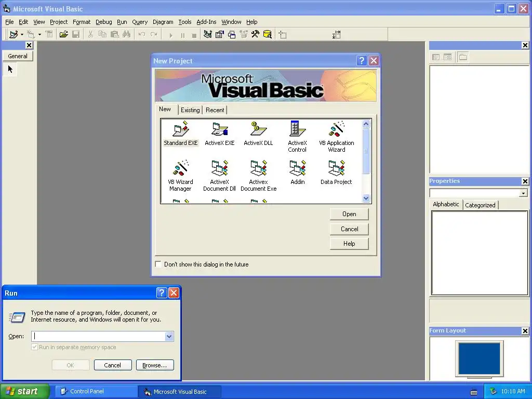Click the project list scrollbar up arrow
The height and width of the screenshot is (399, 532).
(x=366, y=124)
